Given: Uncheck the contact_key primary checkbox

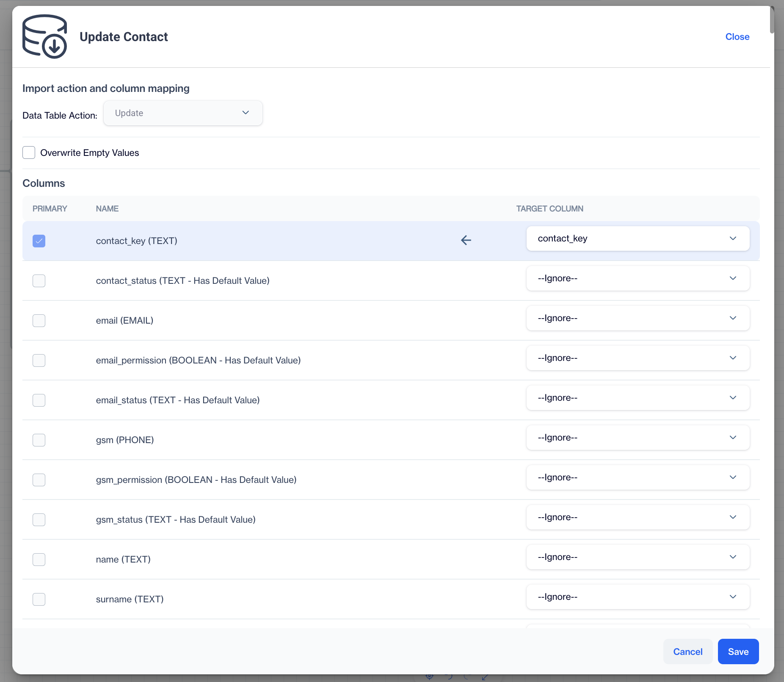Looking at the screenshot, I should (x=39, y=241).
